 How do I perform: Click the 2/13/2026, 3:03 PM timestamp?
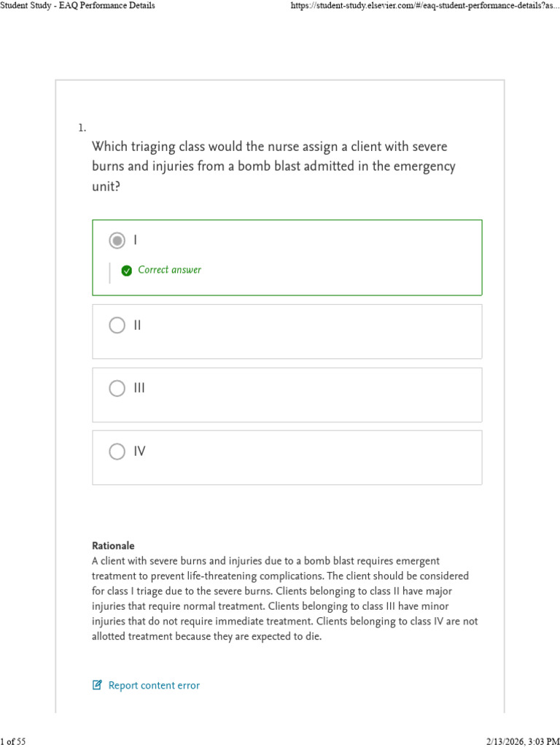click(x=523, y=741)
